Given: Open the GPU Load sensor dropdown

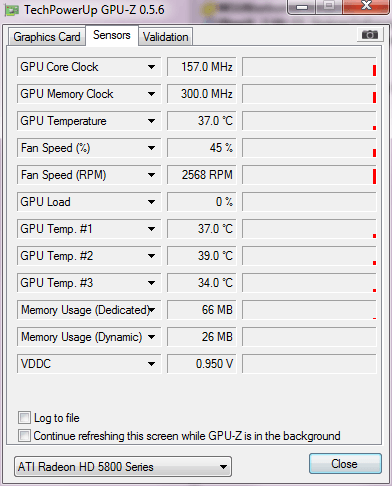Looking at the screenshot, I should point(151,202).
